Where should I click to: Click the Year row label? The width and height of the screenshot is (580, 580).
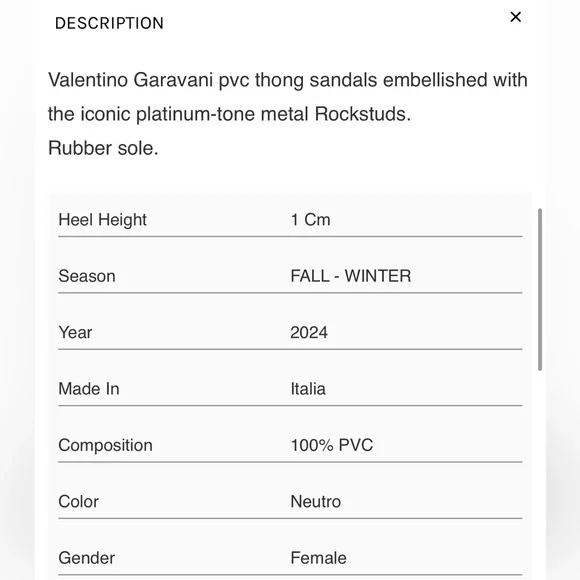(75, 332)
